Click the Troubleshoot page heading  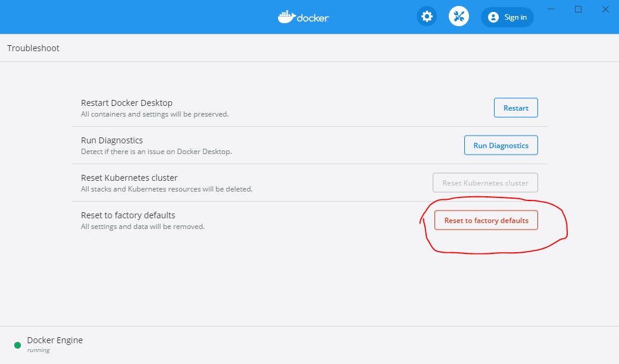pos(33,48)
